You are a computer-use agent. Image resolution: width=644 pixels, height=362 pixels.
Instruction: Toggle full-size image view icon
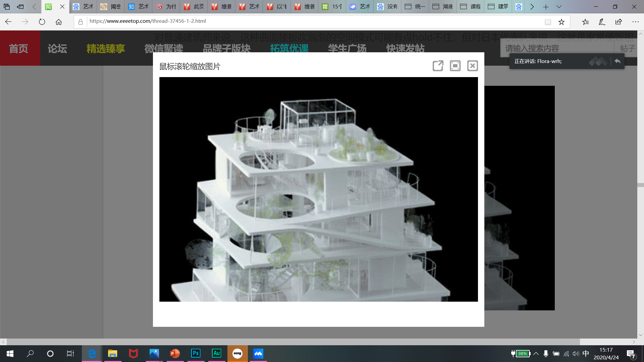pos(455,66)
